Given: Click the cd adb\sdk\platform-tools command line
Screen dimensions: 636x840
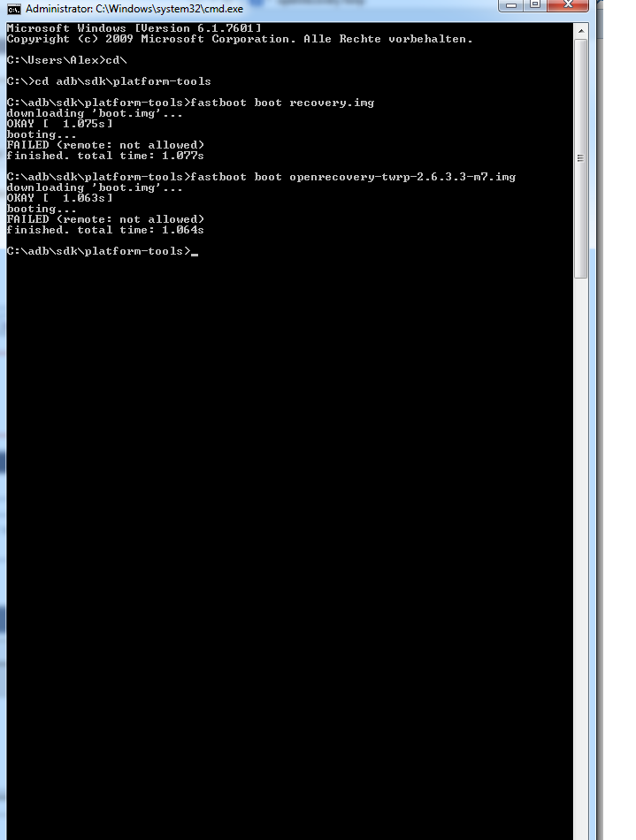Looking at the screenshot, I should (109, 81).
